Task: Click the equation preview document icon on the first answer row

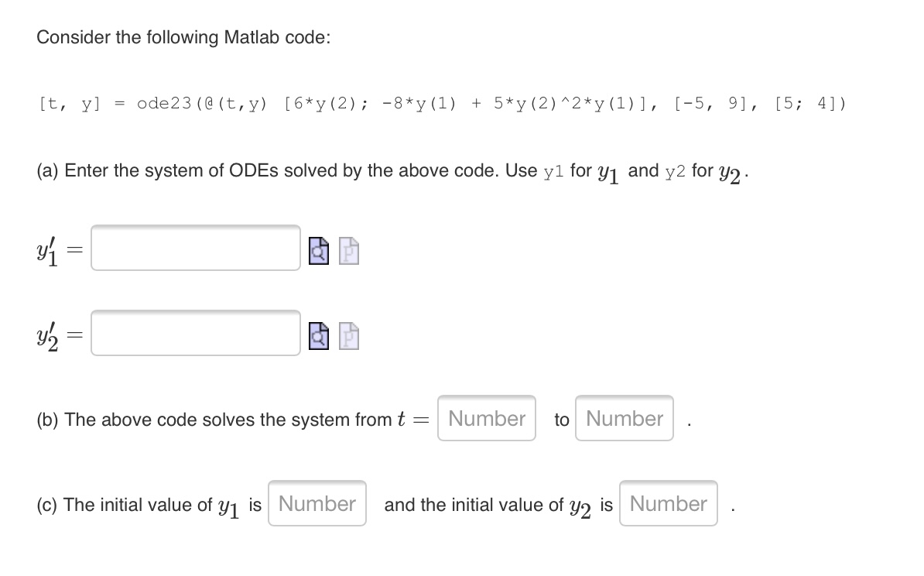Action: point(347,250)
